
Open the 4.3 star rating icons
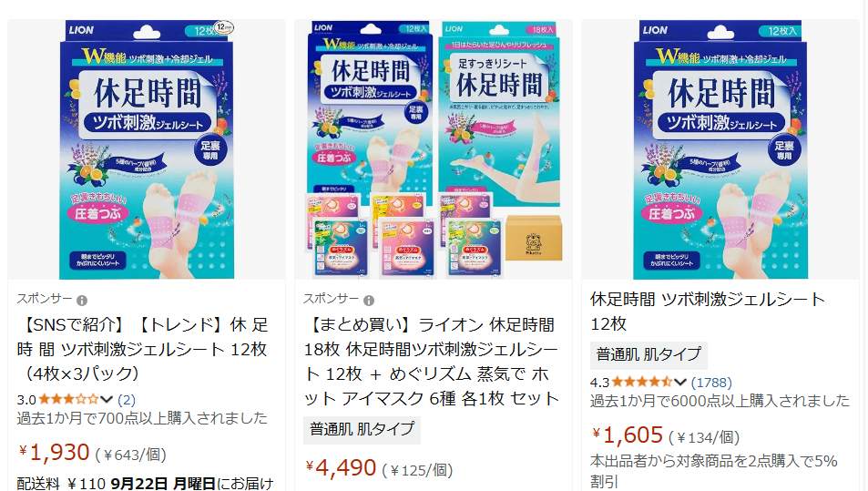(x=642, y=382)
